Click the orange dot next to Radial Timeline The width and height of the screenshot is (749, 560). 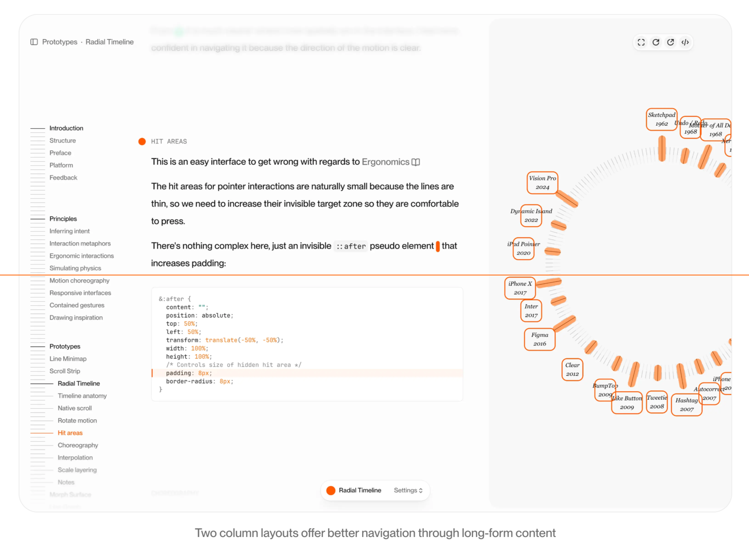coord(331,490)
